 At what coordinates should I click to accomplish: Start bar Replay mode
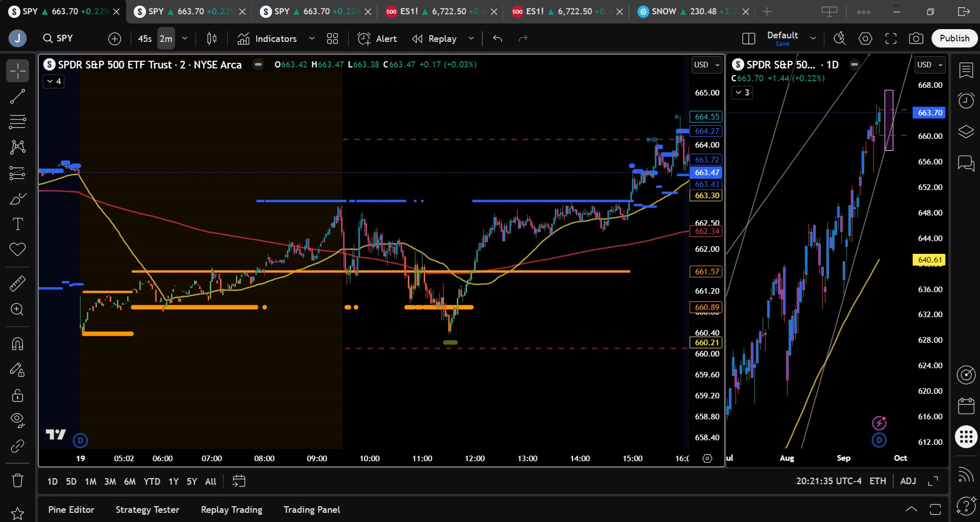pyautogui.click(x=434, y=39)
